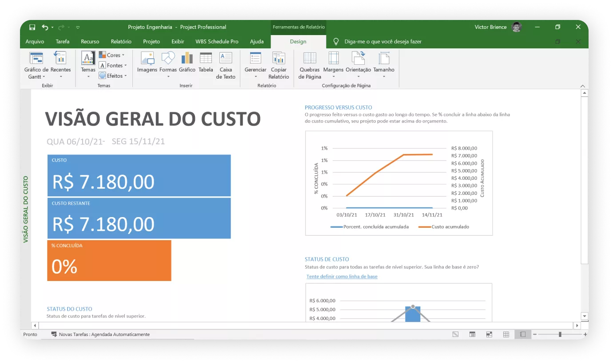613x364 pixels.
Task: Click the Undo arrow in title bar
Action: tap(45, 27)
